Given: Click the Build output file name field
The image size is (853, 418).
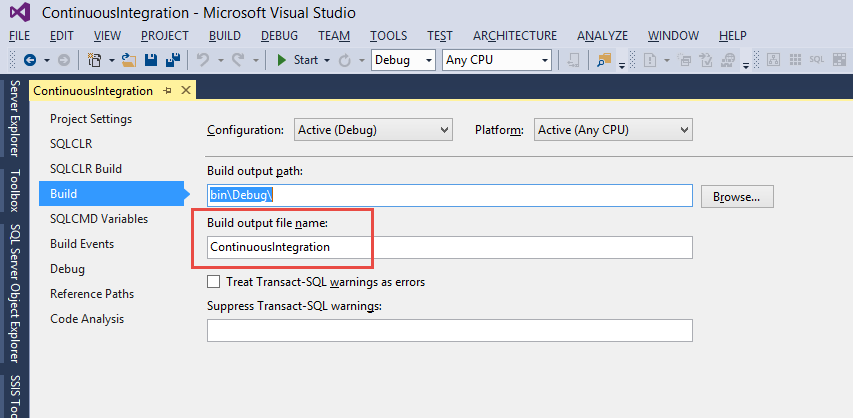Looking at the screenshot, I should click(x=449, y=247).
